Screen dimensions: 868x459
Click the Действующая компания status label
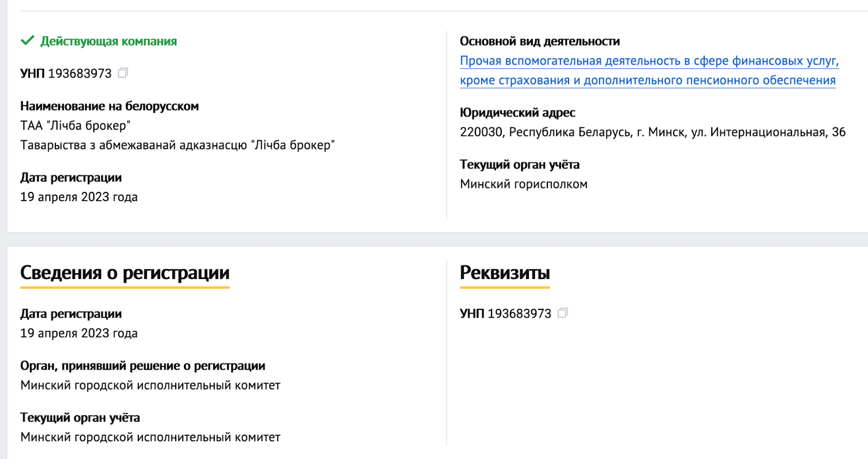pos(108,40)
